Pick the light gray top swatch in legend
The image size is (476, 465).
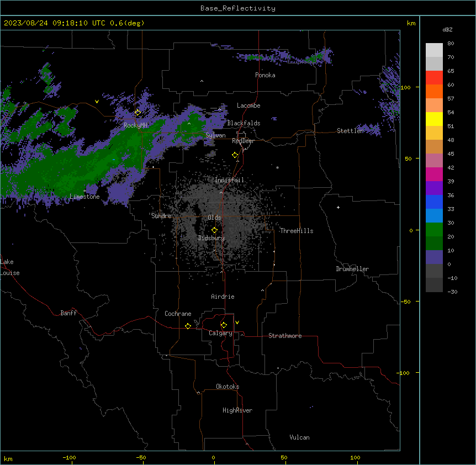(434, 50)
